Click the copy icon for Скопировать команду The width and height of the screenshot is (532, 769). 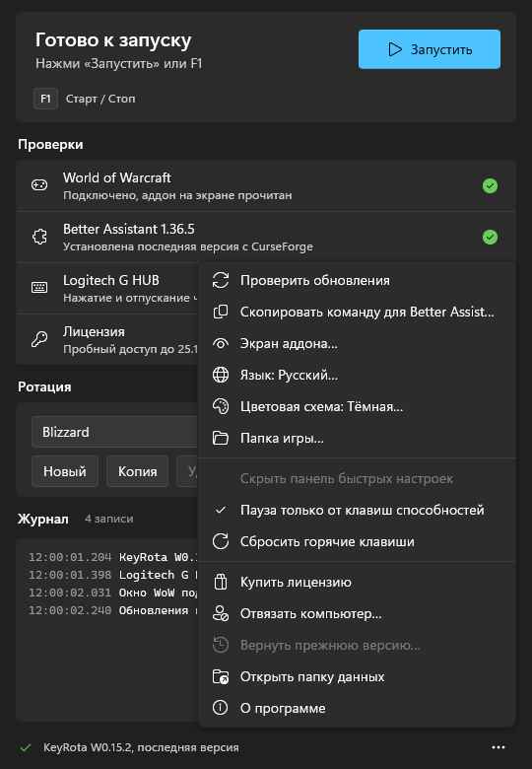pyautogui.click(x=221, y=312)
